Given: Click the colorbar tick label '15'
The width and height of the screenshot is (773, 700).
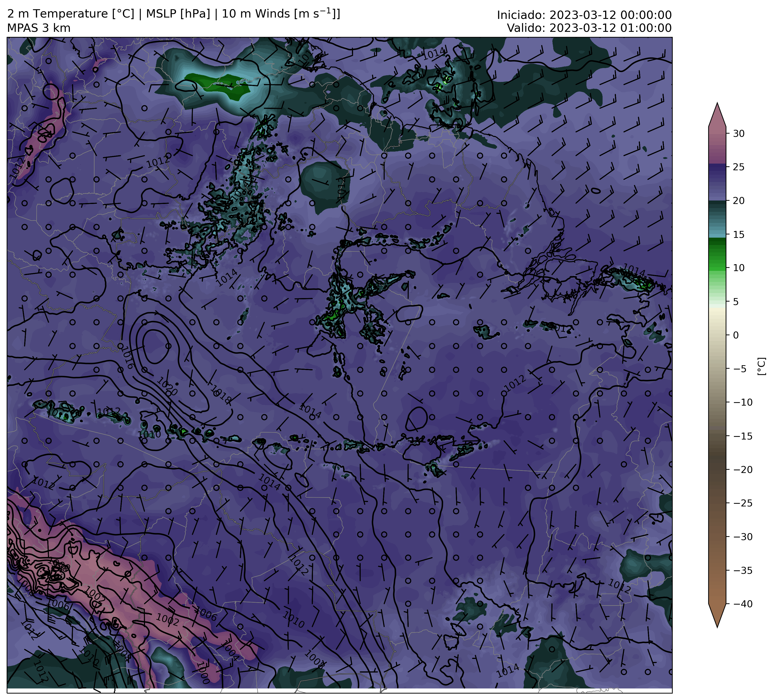Looking at the screenshot, I should (x=739, y=234).
